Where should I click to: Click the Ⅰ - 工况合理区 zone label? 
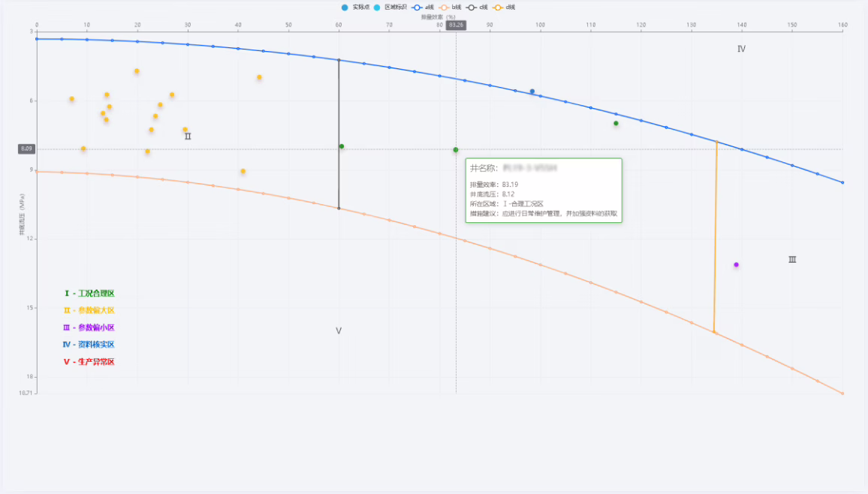[x=89, y=294]
